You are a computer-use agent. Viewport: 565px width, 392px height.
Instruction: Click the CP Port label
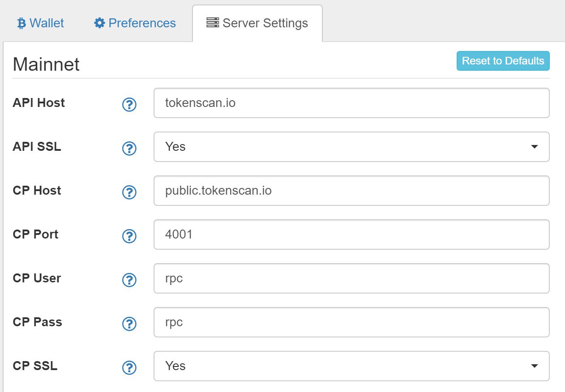tap(36, 234)
